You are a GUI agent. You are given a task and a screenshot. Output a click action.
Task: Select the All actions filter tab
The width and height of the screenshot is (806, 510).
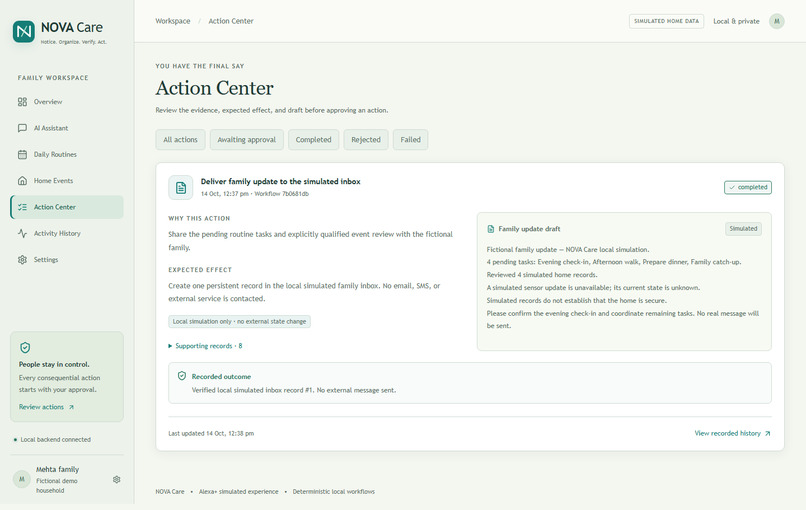pos(180,140)
